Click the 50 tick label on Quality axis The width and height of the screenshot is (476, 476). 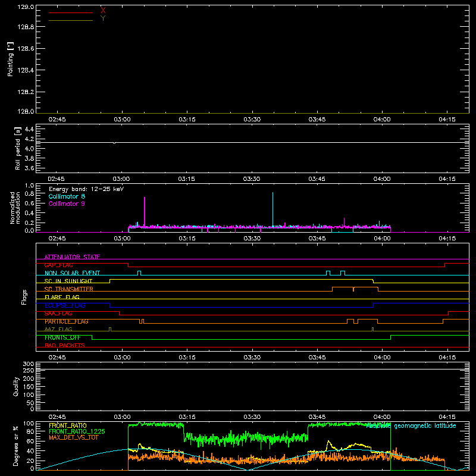pyautogui.click(x=30, y=403)
